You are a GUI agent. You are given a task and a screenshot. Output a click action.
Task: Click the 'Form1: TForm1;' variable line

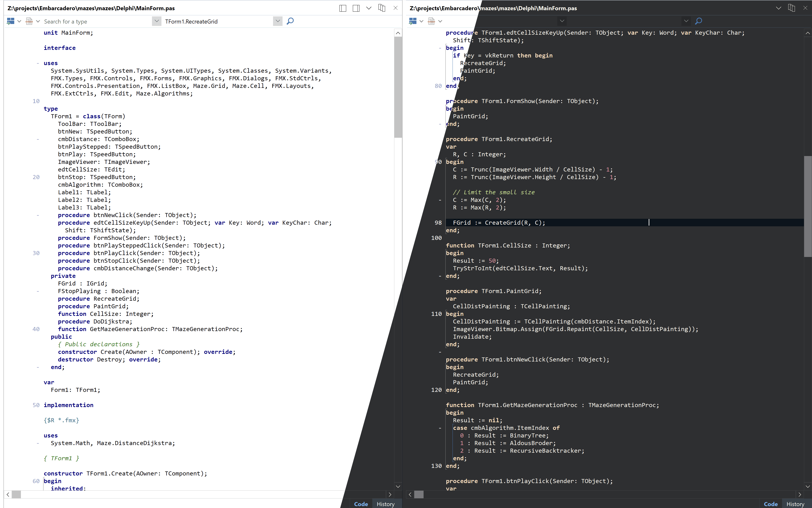(x=76, y=390)
